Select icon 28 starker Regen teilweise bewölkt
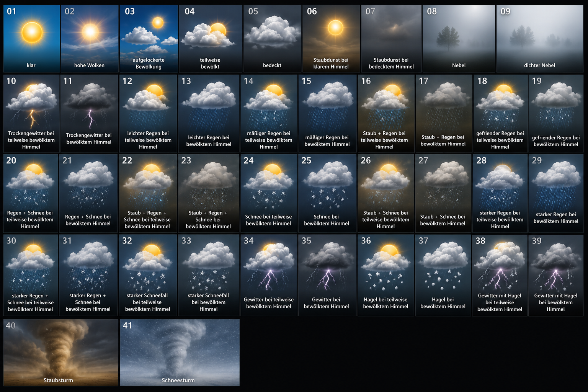The width and height of the screenshot is (588, 392). 500,193
